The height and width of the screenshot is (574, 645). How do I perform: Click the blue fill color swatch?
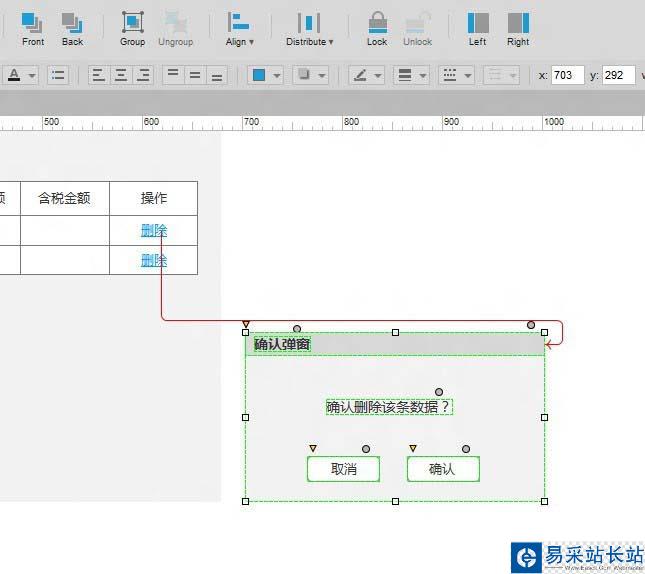point(258,75)
